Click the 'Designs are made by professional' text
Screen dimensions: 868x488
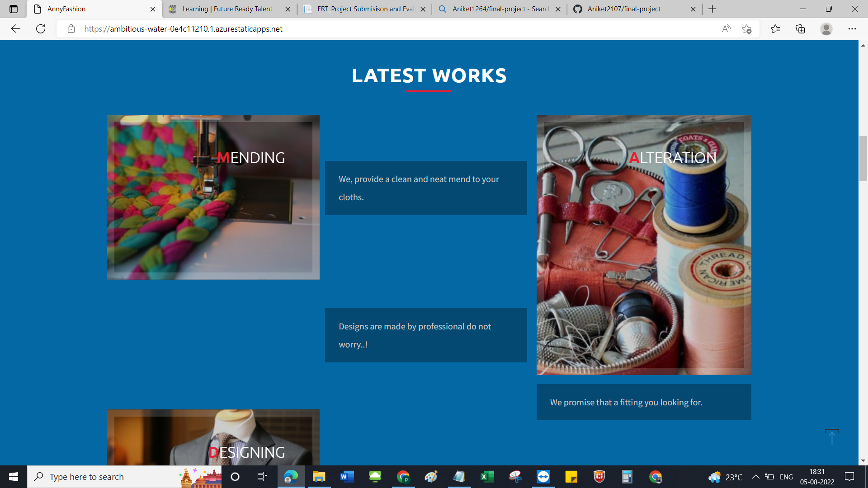click(415, 335)
